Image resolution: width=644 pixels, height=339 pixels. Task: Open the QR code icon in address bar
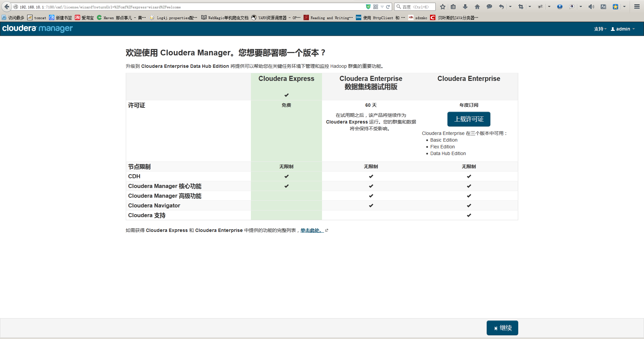[376, 7]
